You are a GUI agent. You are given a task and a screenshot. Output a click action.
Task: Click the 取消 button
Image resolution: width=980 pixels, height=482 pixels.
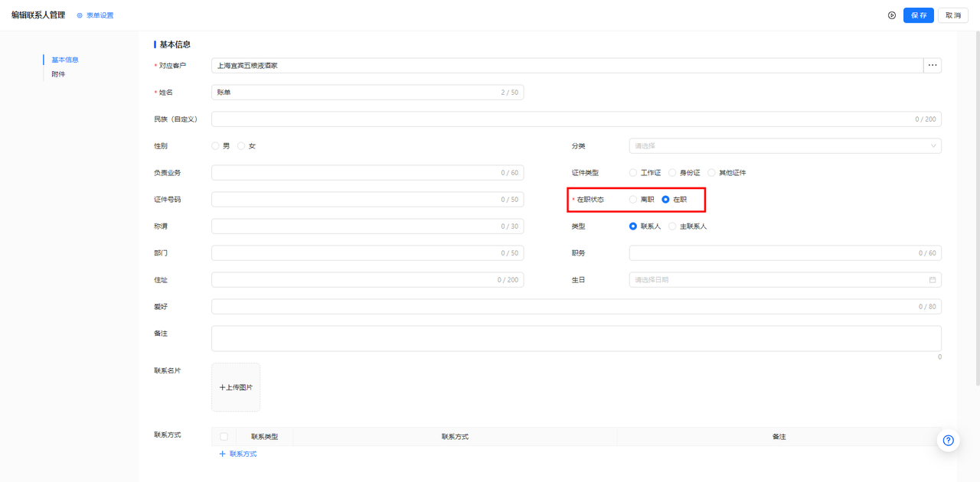coord(952,15)
